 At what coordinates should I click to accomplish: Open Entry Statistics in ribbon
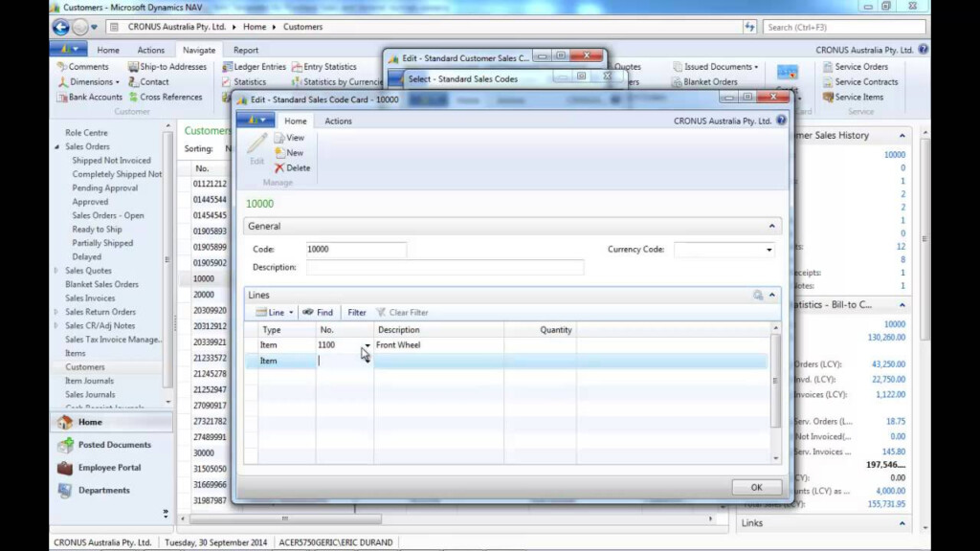tap(323, 66)
